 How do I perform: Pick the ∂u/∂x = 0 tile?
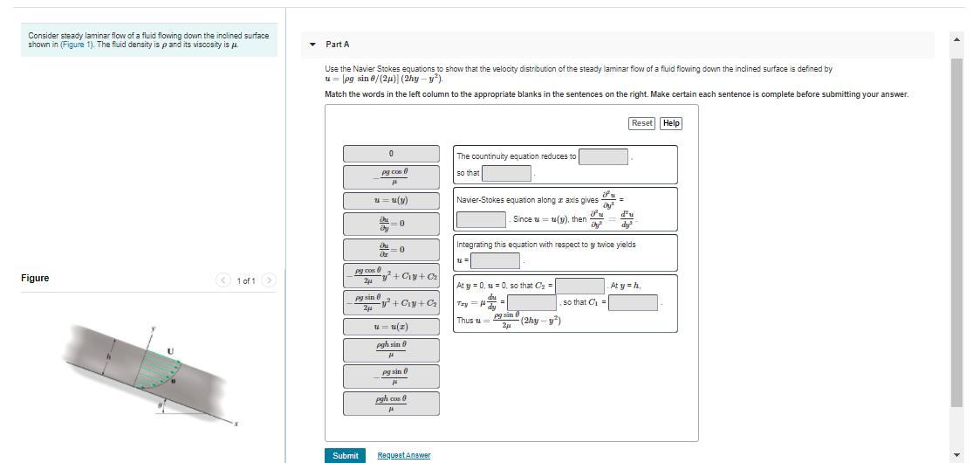tap(391, 250)
